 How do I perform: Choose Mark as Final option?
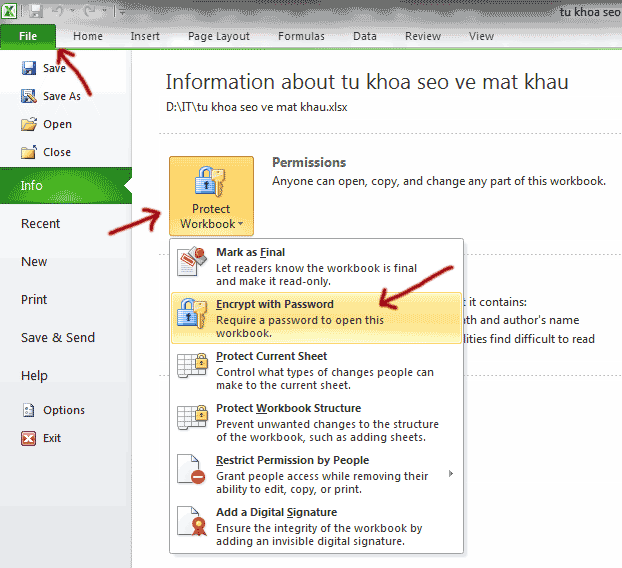point(317,266)
